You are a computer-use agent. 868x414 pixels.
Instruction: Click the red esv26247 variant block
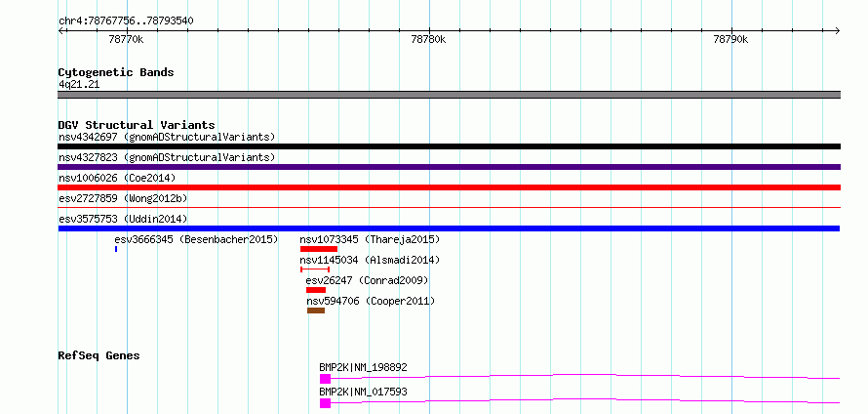pyautogui.click(x=316, y=290)
